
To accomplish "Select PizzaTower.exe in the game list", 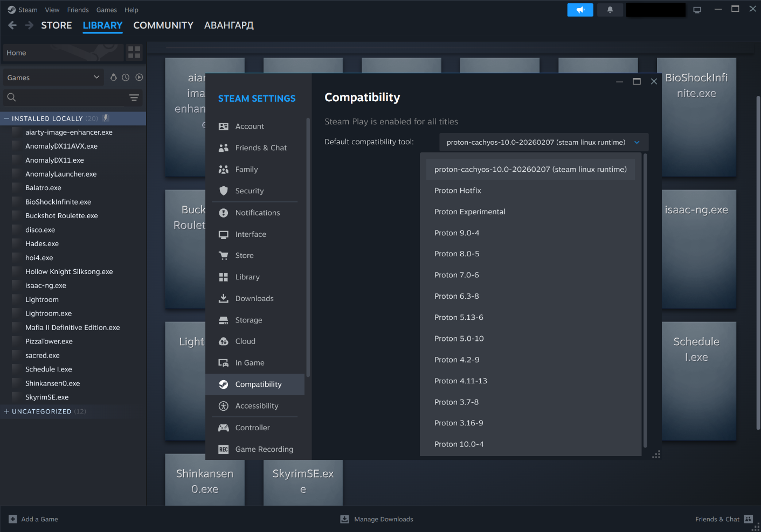I will tap(49, 341).
